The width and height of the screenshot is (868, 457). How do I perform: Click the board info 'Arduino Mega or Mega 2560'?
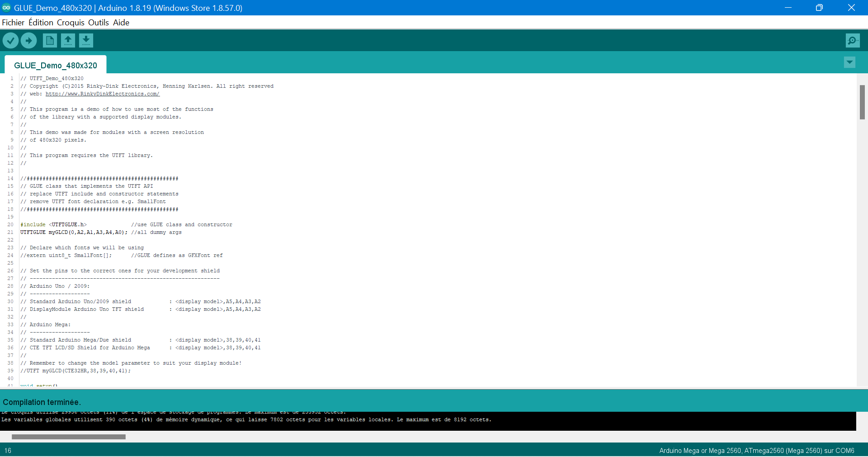point(757,451)
